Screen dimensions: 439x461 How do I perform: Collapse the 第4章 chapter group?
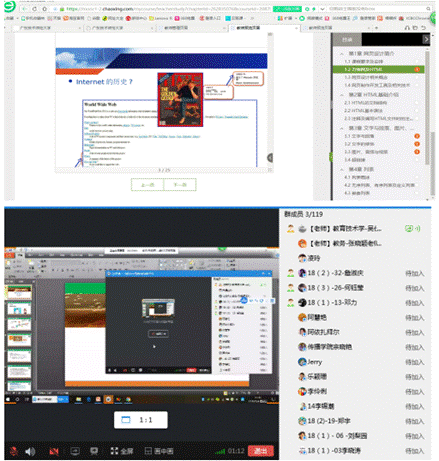click(342, 169)
